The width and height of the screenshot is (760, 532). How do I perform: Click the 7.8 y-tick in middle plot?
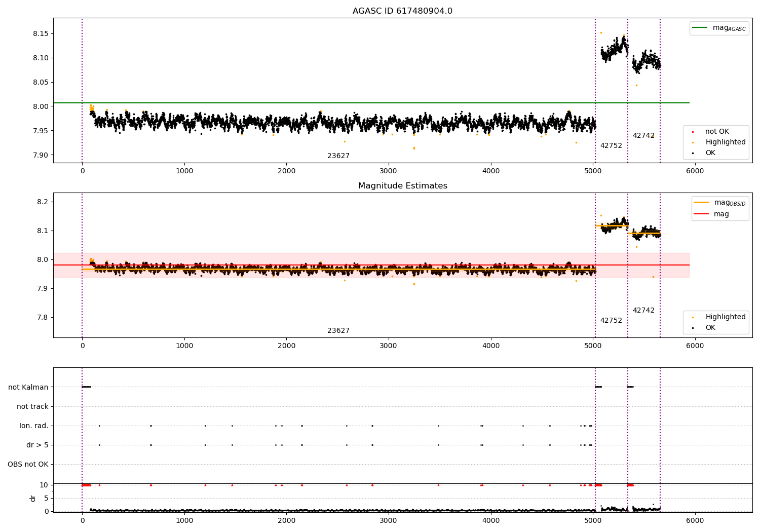pos(43,318)
